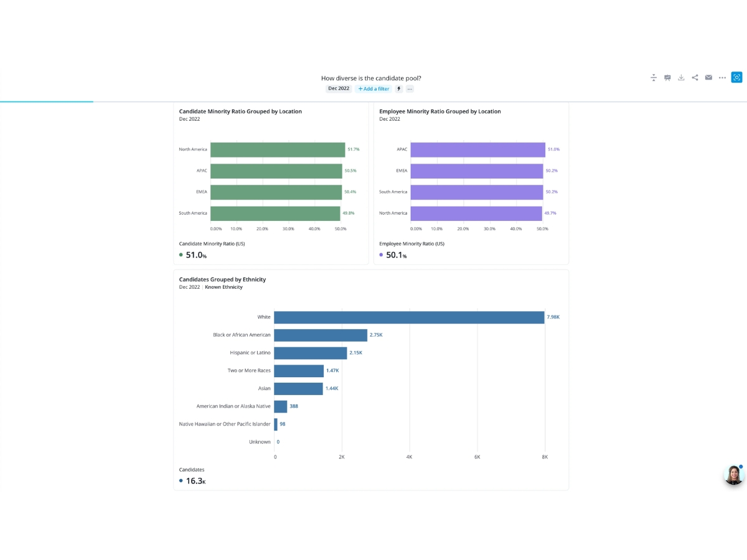
Task: Click the purple APAC employee bar
Action: click(x=478, y=149)
